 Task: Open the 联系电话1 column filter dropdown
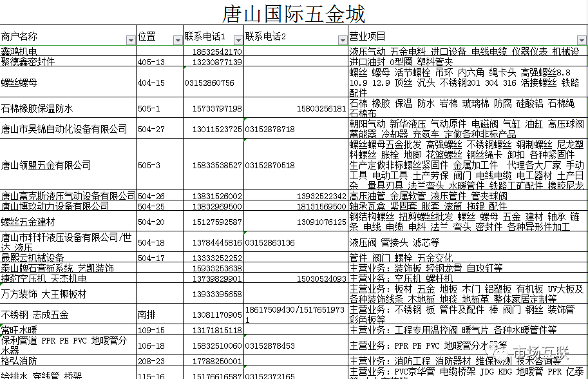click(x=238, y=40)
